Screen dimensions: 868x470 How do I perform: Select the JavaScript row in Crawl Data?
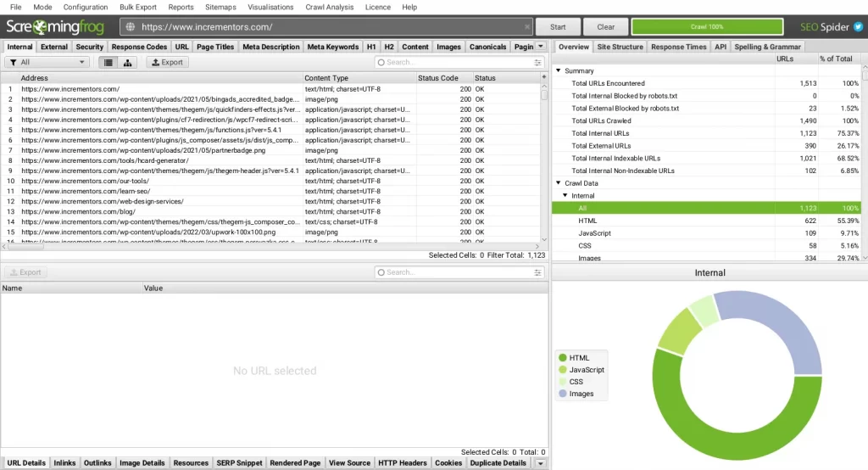[706, 233]
